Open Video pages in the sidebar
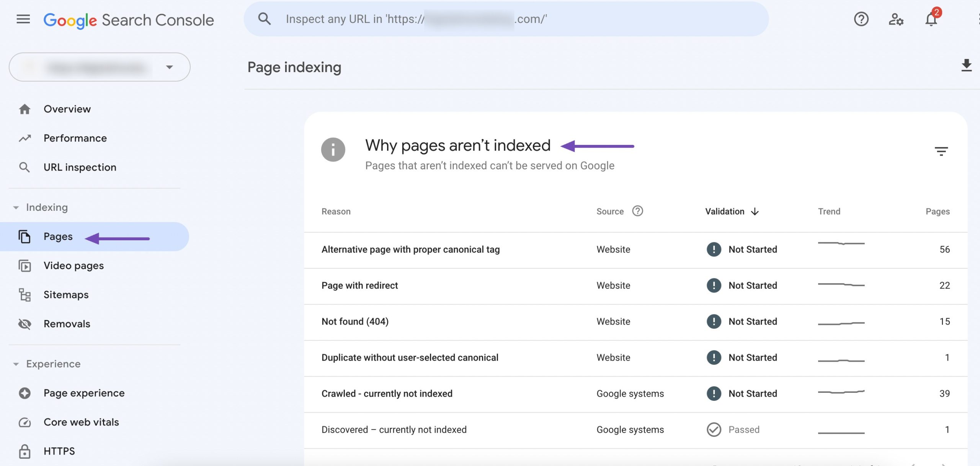The image size is (980, 466). pos(73,265)
